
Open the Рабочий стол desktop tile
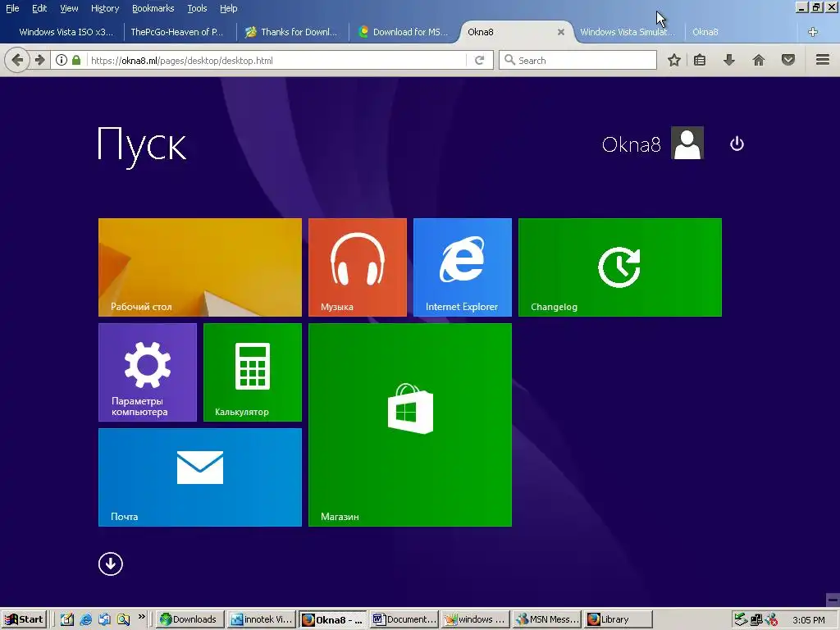coord(200,267)
